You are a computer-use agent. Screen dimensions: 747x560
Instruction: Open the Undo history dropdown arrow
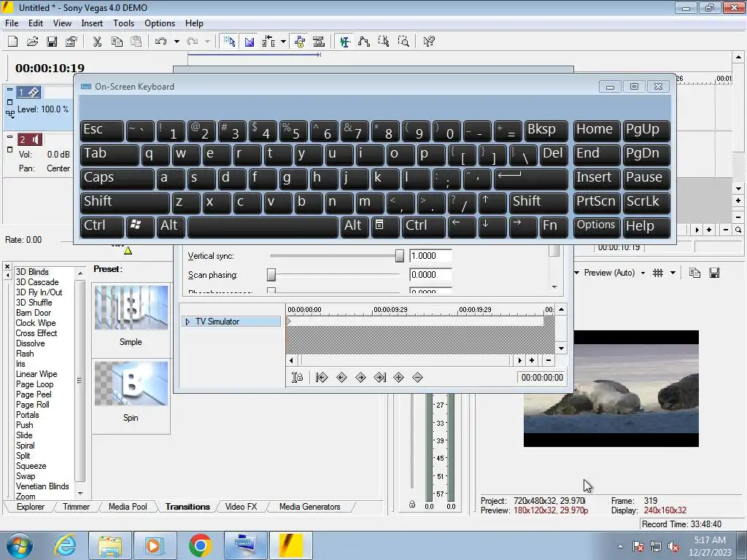[x=177, y=42]
